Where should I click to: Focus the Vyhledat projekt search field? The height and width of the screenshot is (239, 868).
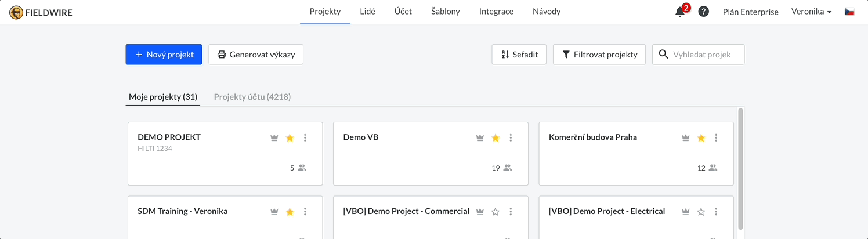click(699, 55)
